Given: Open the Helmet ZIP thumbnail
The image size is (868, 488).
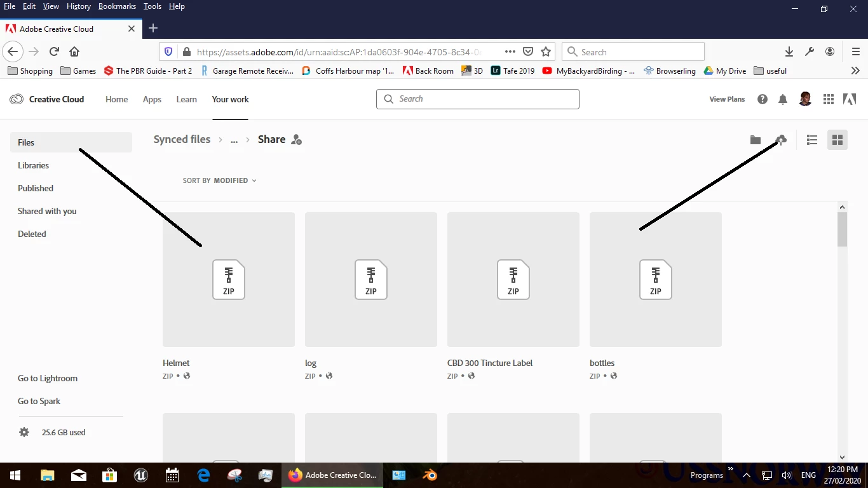Looking at the screenshot, I should 229,280.
